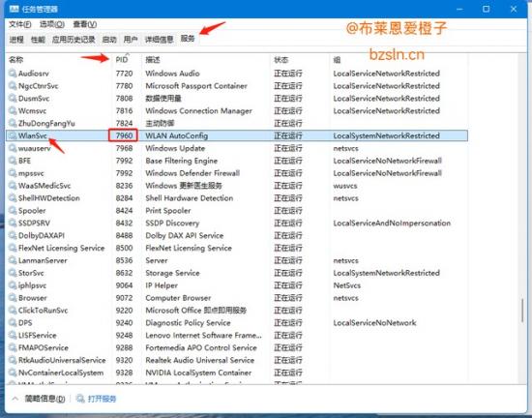
Task: Switch to the 详细信息 tab
Action: 160,40
